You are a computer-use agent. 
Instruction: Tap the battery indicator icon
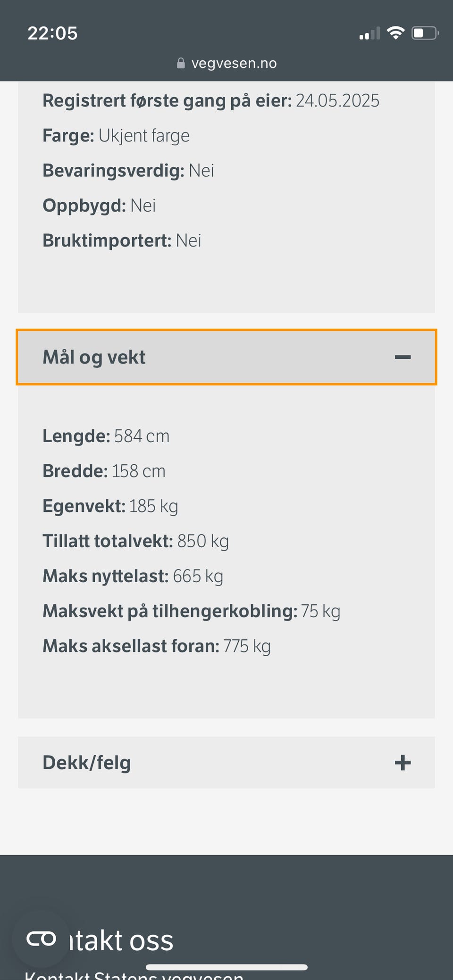(425, 33)
